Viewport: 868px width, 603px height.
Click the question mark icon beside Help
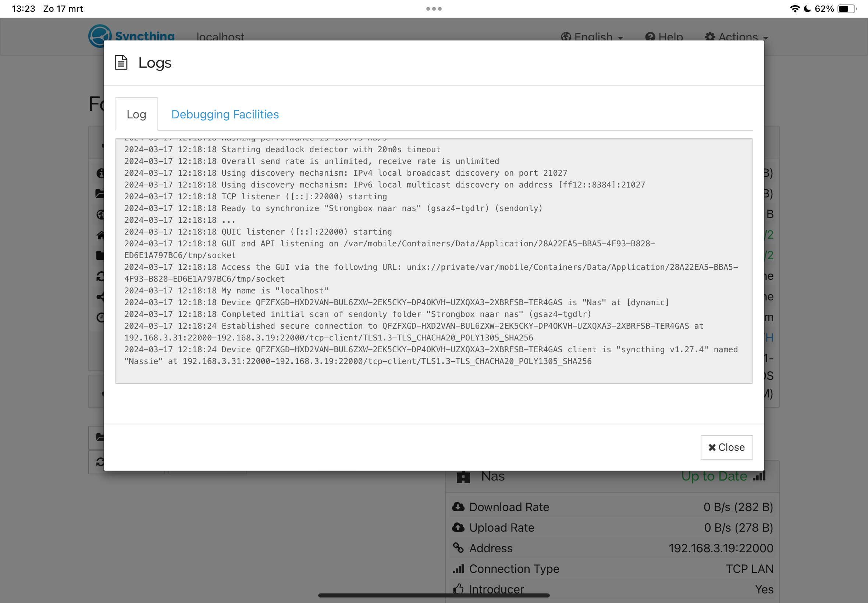650,37
